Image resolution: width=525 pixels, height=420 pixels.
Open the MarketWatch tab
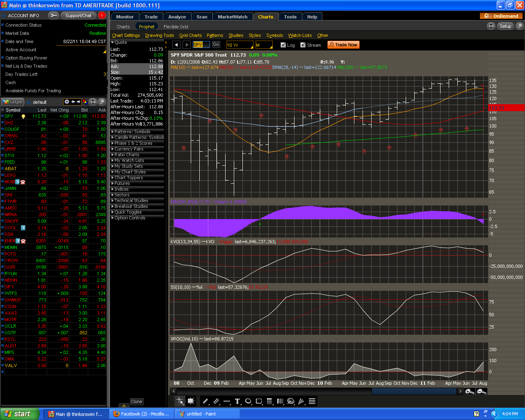coord(233,17)
